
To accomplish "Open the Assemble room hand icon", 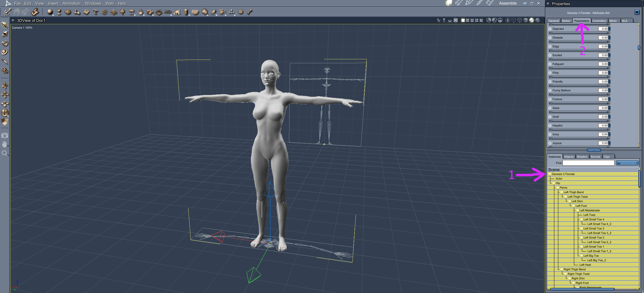I will 449,3.
